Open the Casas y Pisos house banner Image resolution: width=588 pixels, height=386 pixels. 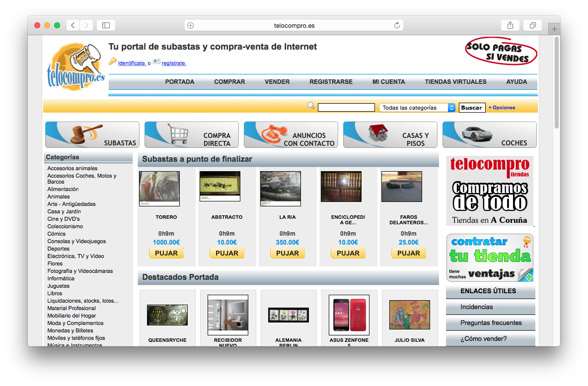390,134
